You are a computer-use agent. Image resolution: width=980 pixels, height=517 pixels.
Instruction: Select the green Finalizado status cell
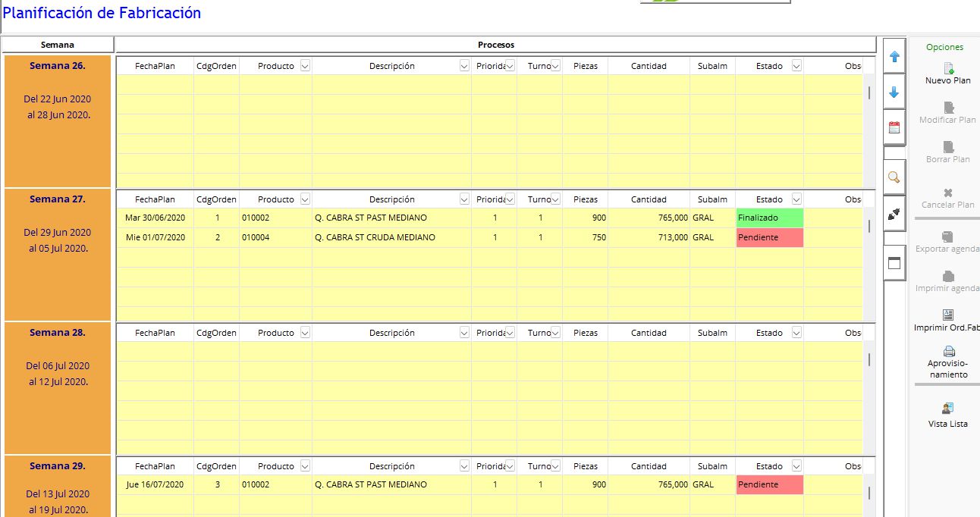click(769, 218)
